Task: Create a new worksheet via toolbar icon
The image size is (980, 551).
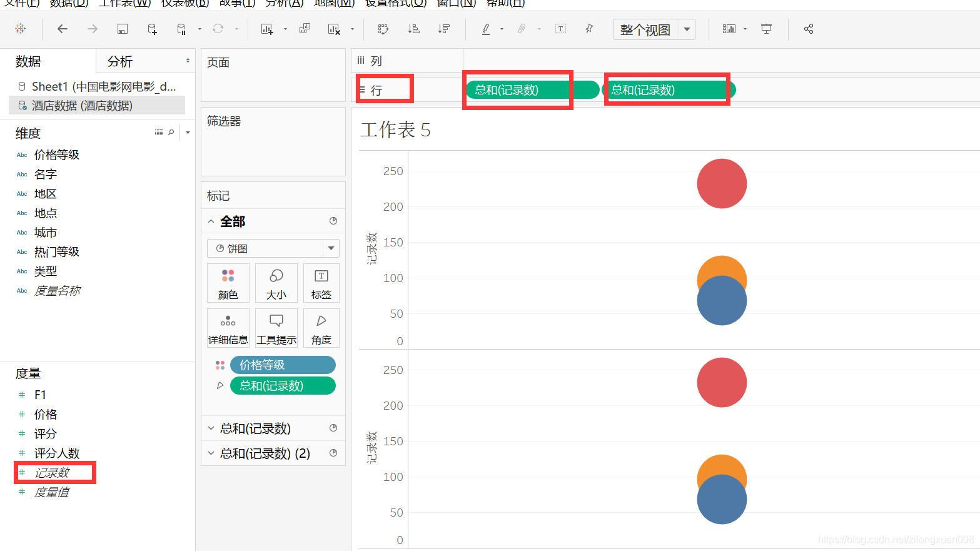Action: 267,29
